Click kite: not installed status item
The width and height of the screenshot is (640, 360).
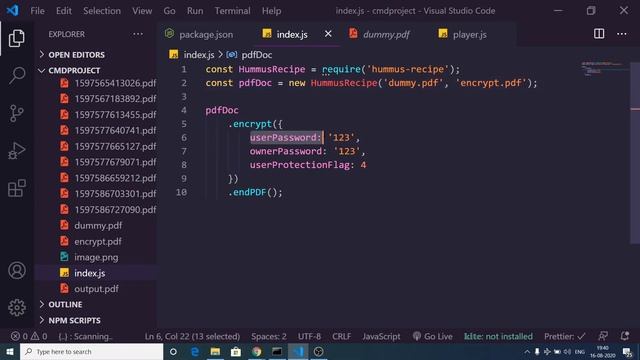click(x=498, y=336)
